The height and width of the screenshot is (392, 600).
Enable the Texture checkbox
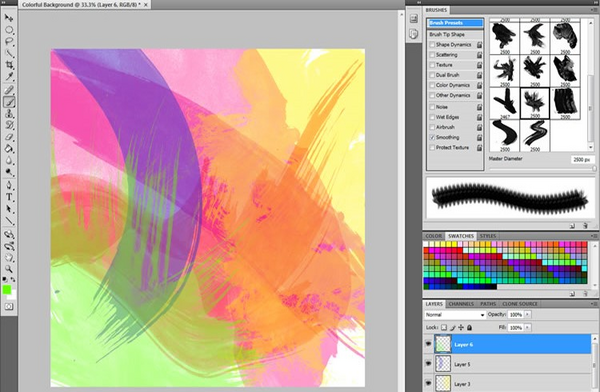coord(432,65)
